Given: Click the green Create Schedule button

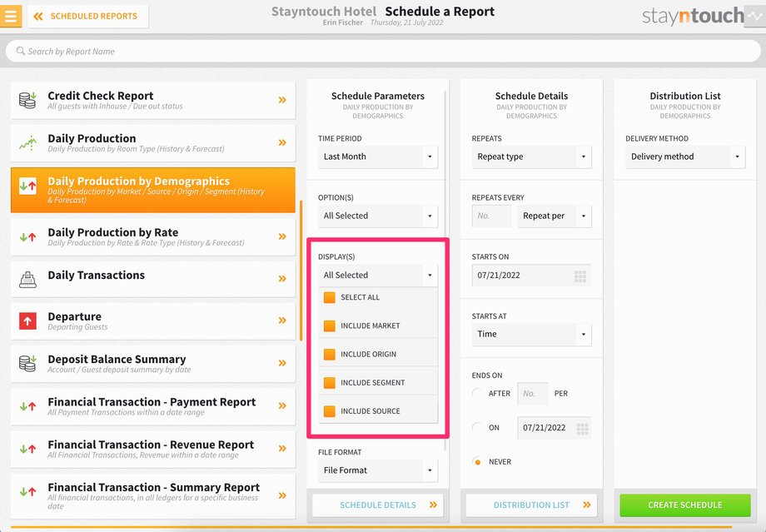Looking at the screenshot, I should [x=685, y=505].
